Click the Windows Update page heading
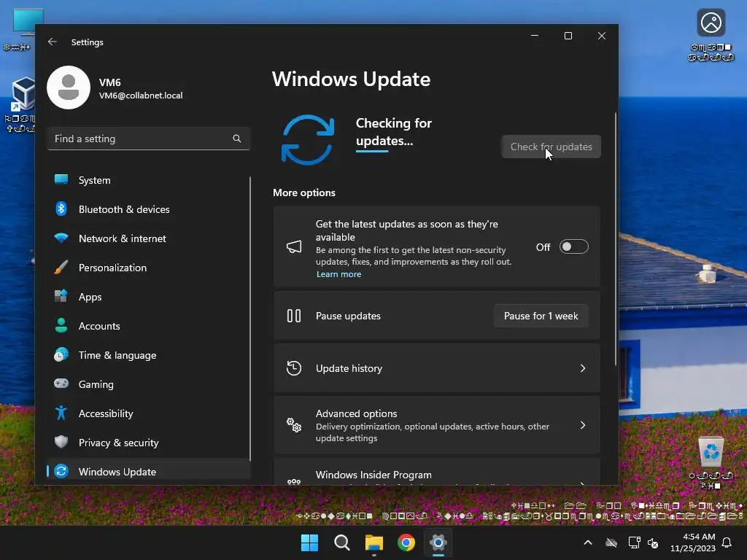This screenshot has width=747, height=560. (x=351, y=79)
